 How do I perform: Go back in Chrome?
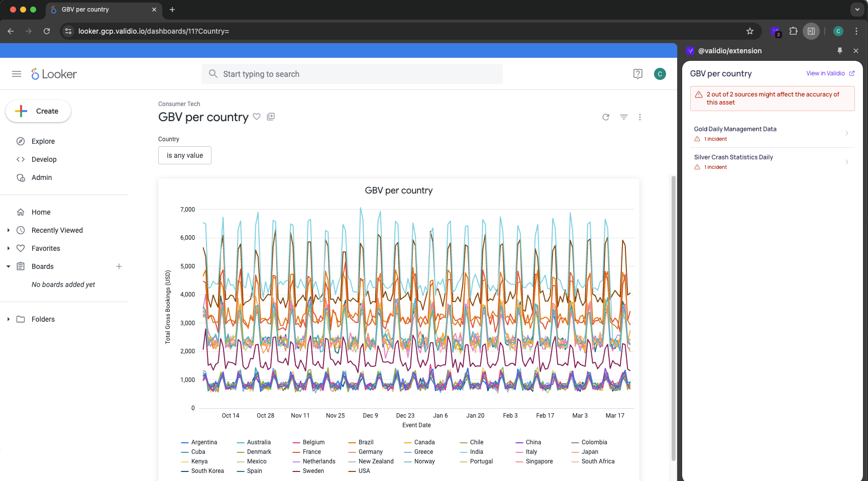click(11, 31)
